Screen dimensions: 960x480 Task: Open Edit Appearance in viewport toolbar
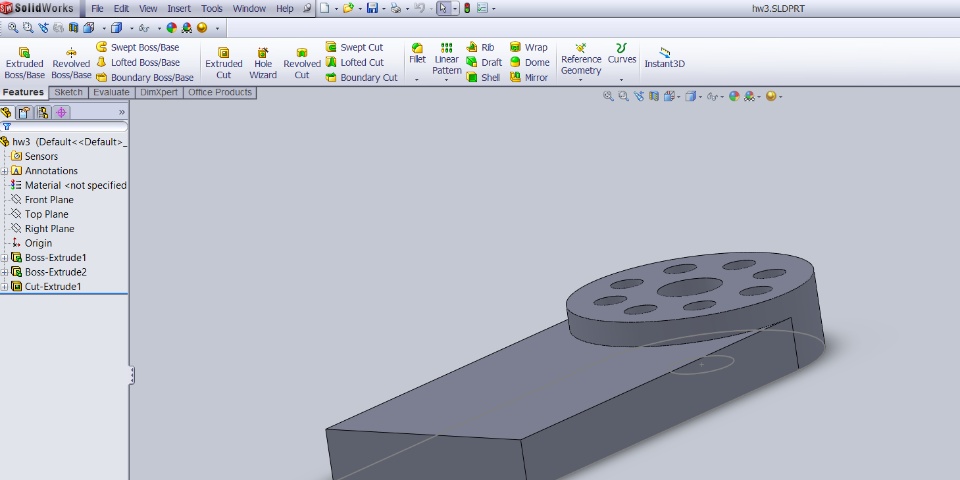[x=734, y=96]
